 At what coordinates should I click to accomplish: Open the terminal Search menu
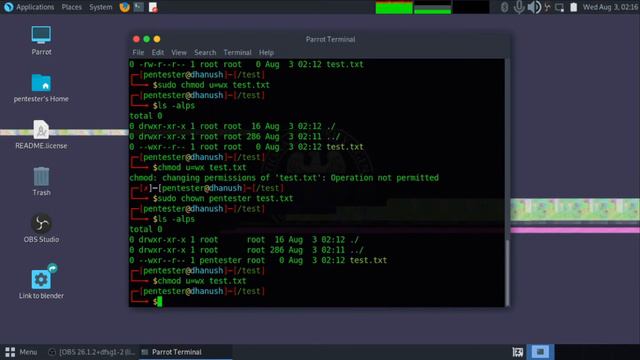click(205, 52)
